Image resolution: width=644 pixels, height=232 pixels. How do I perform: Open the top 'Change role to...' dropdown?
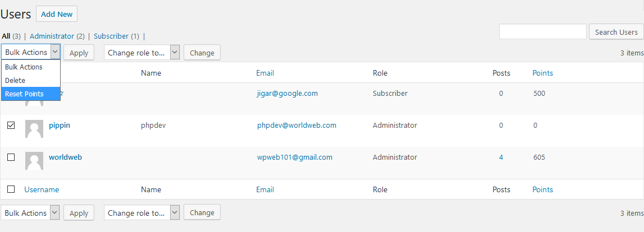pyautogui.click(x=141, y=53)
